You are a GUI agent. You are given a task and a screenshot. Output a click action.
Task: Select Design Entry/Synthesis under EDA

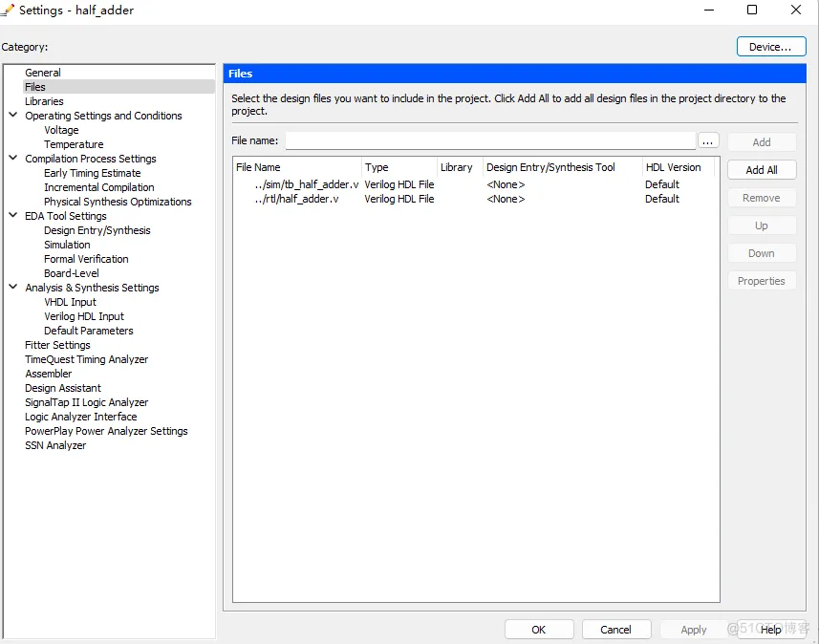click(97, 230)
